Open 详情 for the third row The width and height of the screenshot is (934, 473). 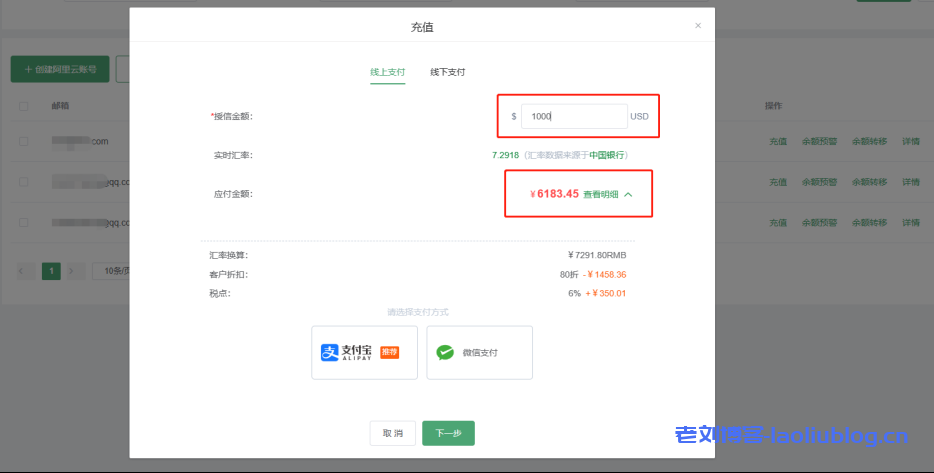(910, 222)
